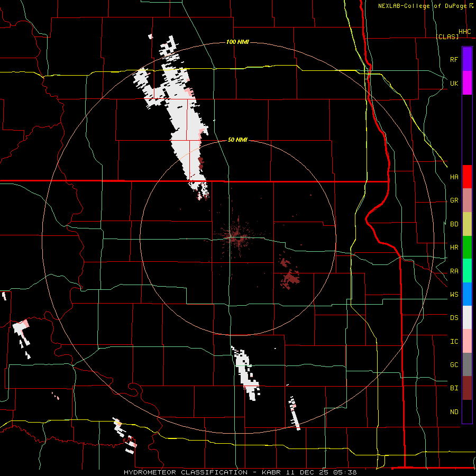
Task: Click the brown biological echo southeast of radar
Action: pyautogui.click(x=290, y=275)
